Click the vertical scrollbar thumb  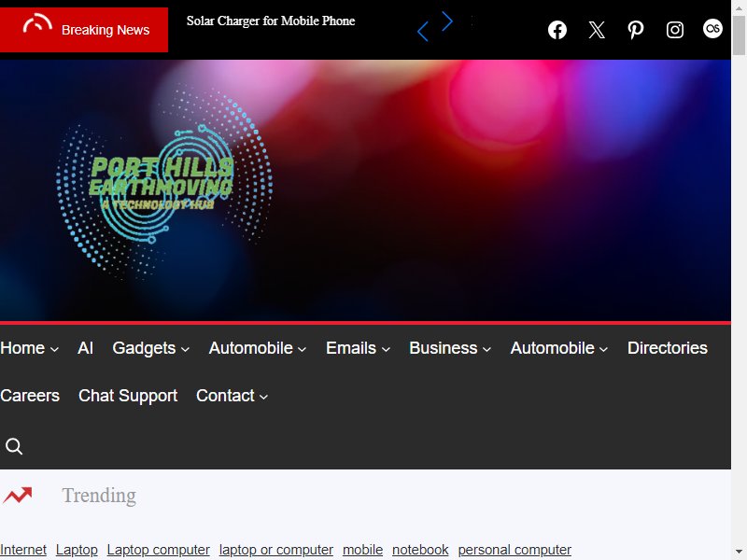[739, 35]
